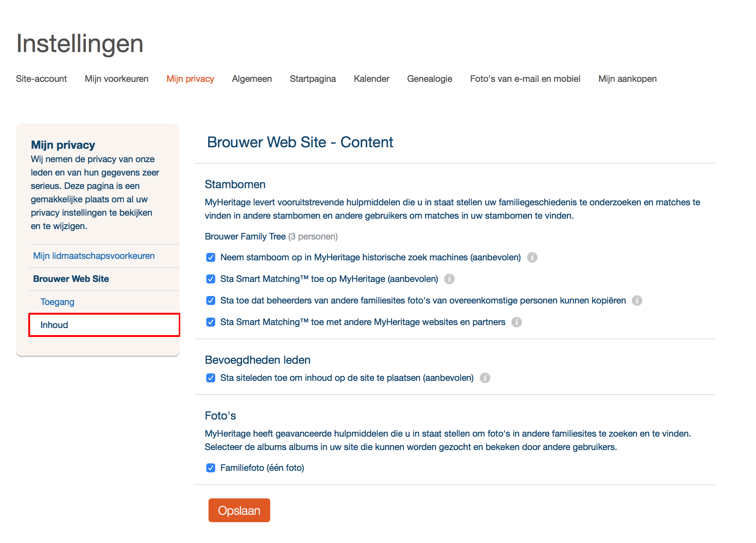Click info icon next to Smart Matching op MyHeritage
Screen dimensions: 756x543
point(449,279)
